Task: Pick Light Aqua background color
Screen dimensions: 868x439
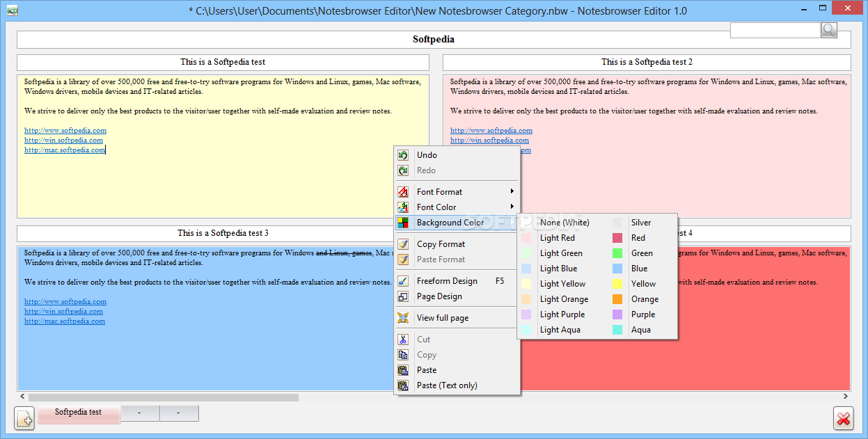Action: click(562, 330)
